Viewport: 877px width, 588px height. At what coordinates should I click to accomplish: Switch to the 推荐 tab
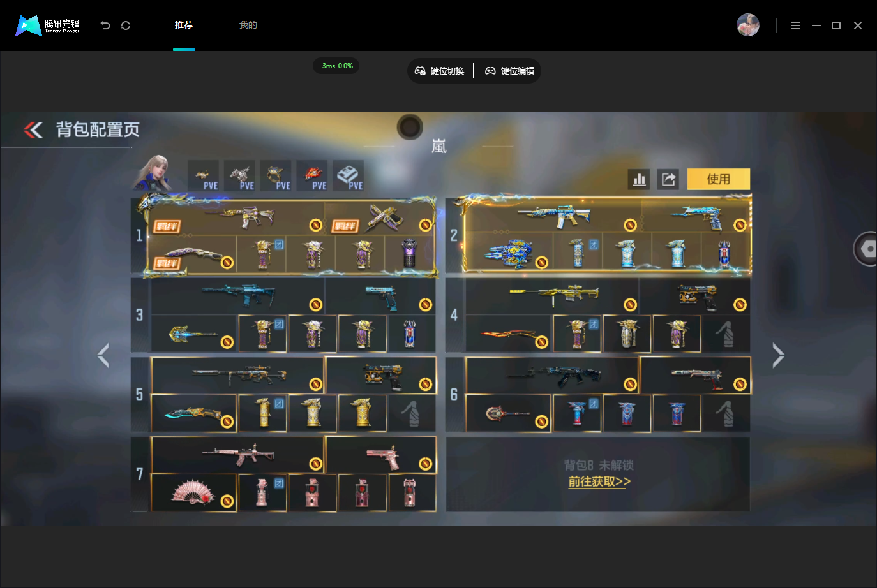(184, 25)
